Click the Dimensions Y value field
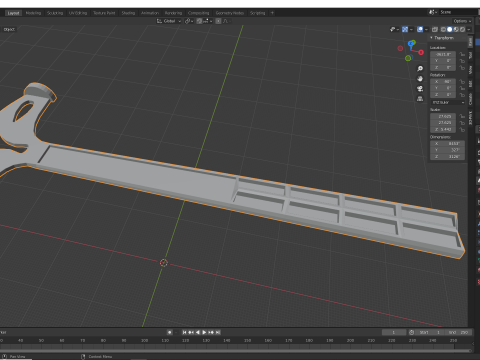This screenshot has width=480, height=360. [x=447, y=150]
